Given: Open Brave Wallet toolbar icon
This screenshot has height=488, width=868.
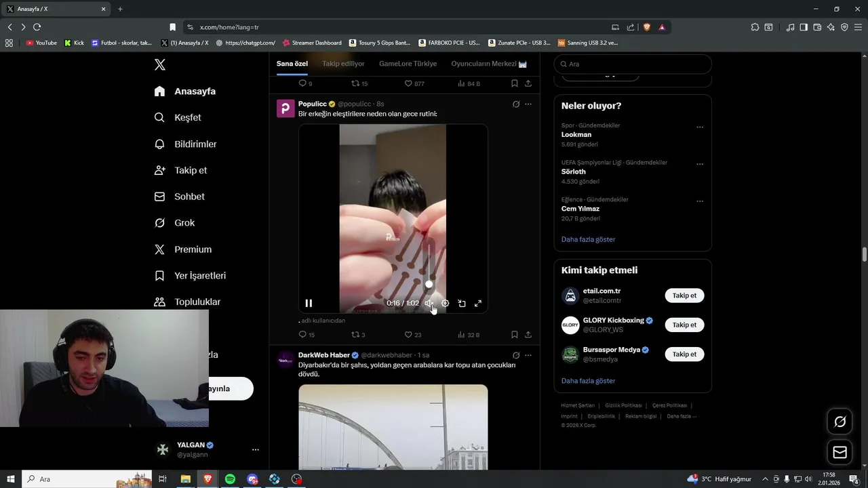Looking at the screenshot, I should pos(817,27).
